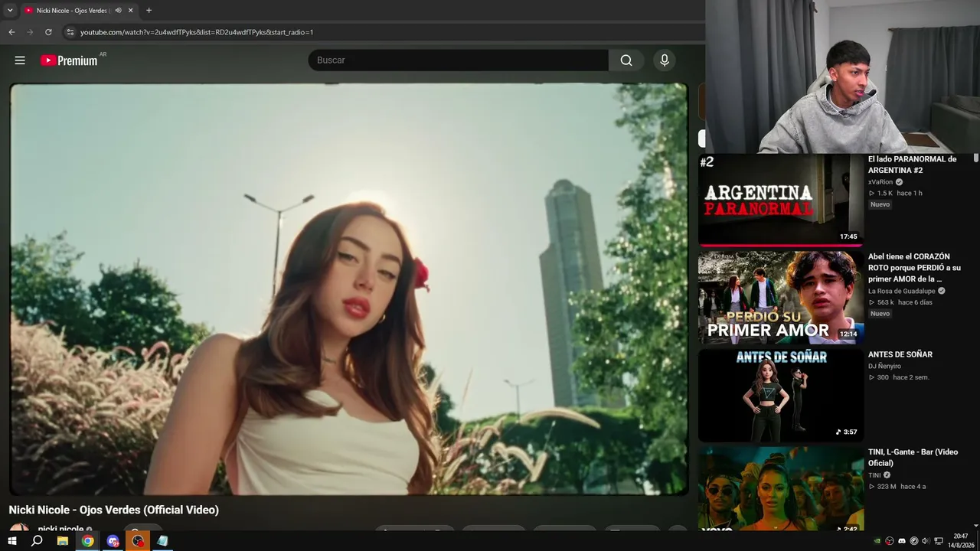Open File Explorer from the taskbar
Viewport: 980px width, 551px height.
point(63,541)
